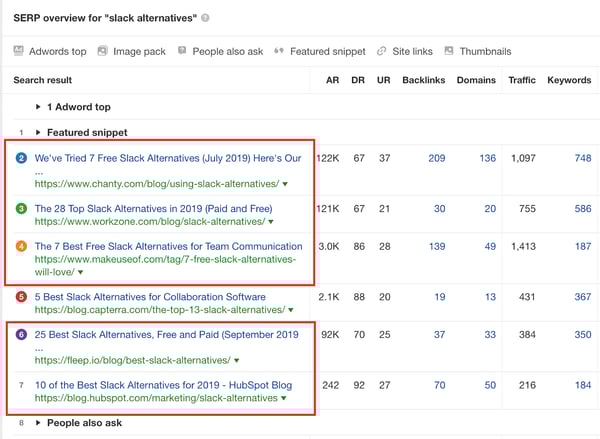Screen dimensions: 600x439
Task: Expand the People also ask row
Action: click(x=38, y=423)
